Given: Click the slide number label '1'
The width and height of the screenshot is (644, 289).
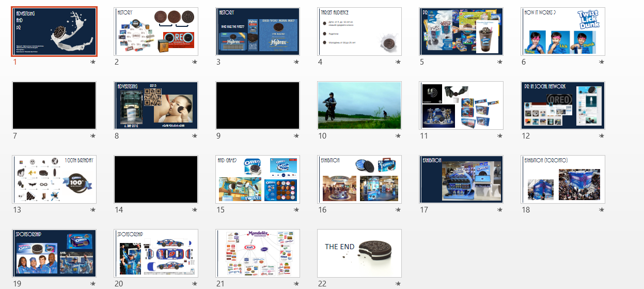Looking at the screenshot, I should pos(15,62).
